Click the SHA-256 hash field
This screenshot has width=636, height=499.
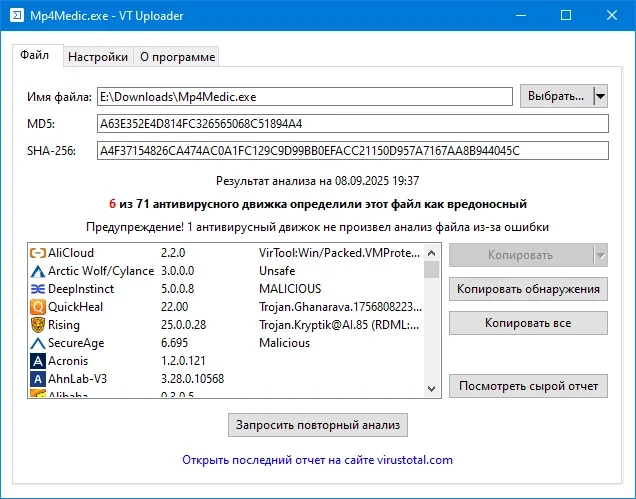[x=353, y=151]
